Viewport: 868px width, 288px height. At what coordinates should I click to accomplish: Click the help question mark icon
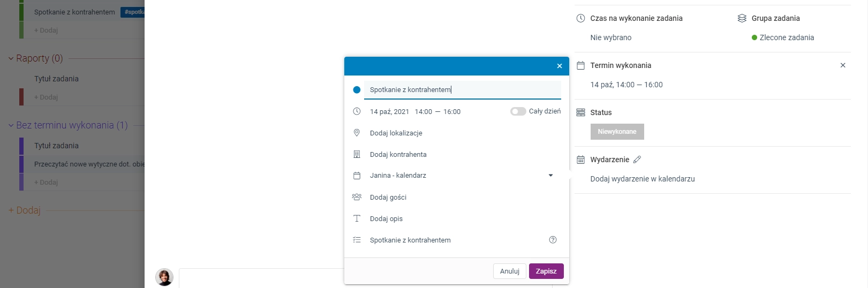click(x=553, y=240)
